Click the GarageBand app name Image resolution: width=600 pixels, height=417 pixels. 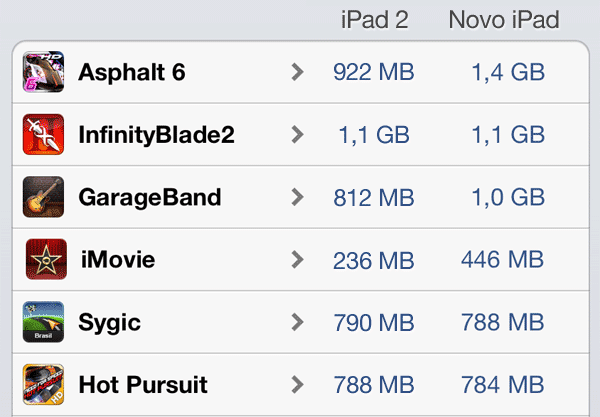pyautogui.click(x=150, y=198)
